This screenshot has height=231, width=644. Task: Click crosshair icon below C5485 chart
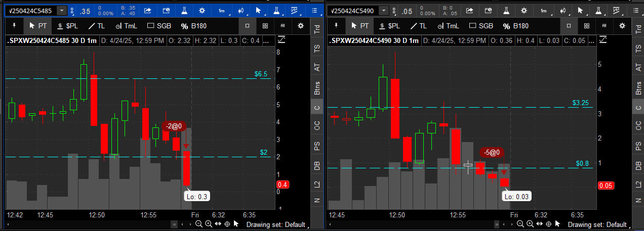coord(227,224)
